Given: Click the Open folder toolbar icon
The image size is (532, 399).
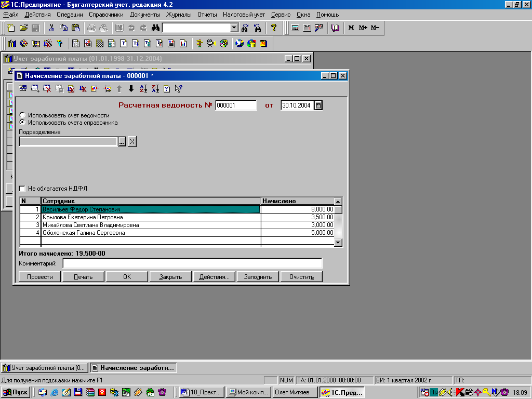Looking at the screenshot, I should coord(23,28).
